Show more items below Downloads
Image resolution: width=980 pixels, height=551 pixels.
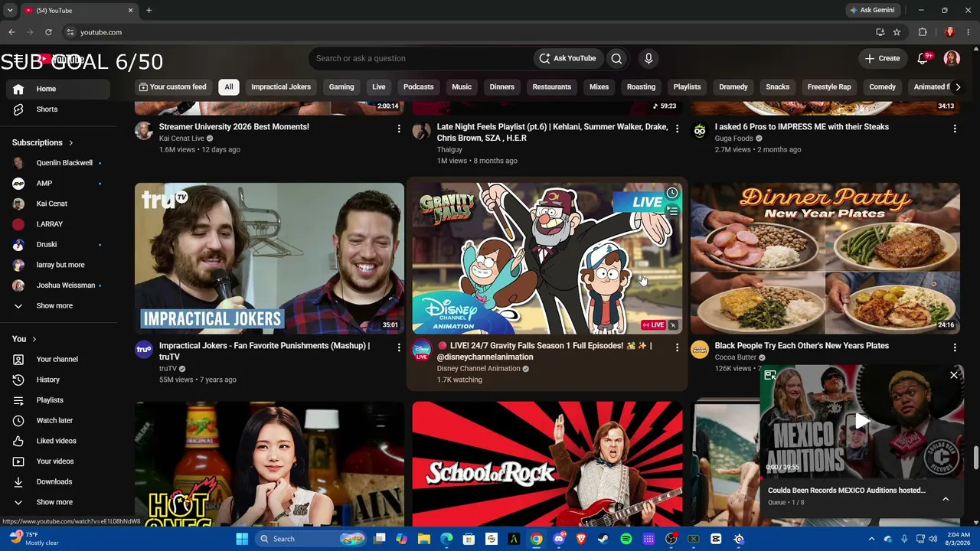click(x=58, y=502)
